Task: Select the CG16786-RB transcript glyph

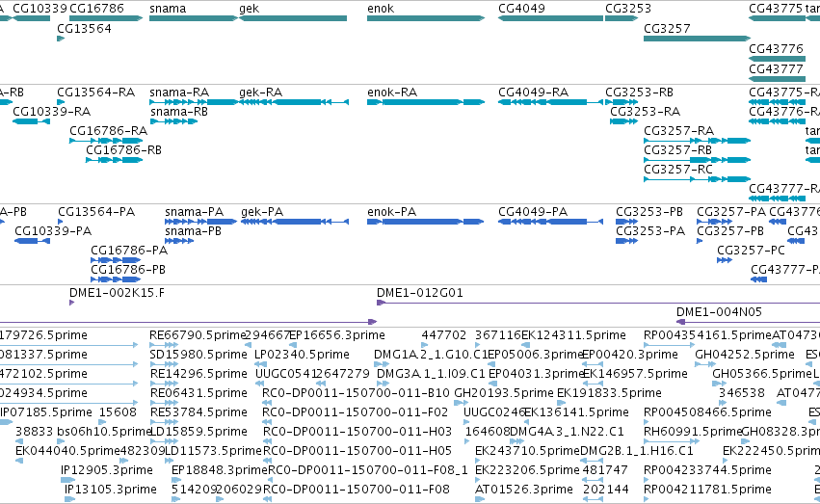Action: point(114,160)
